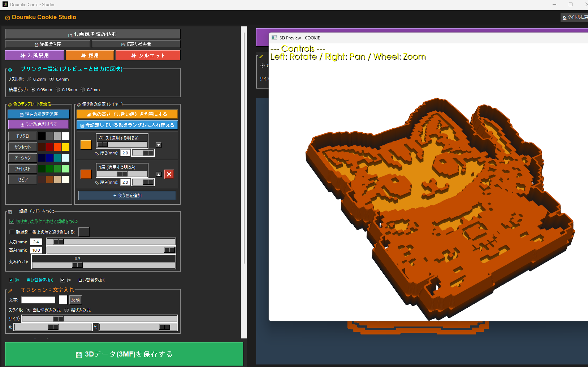
Task: Switch to the 2. 風景用 tab
Action: [x=34, y=55]
